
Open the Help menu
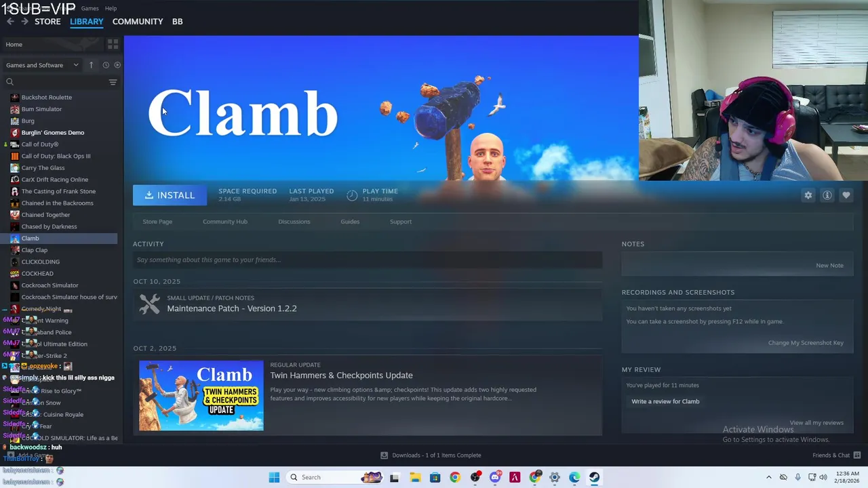pyautogui.click(x=111, y=8)
